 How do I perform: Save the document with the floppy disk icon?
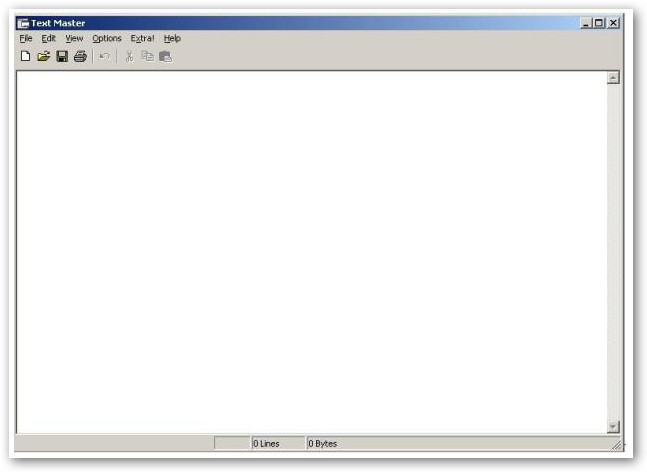[62, 56]
